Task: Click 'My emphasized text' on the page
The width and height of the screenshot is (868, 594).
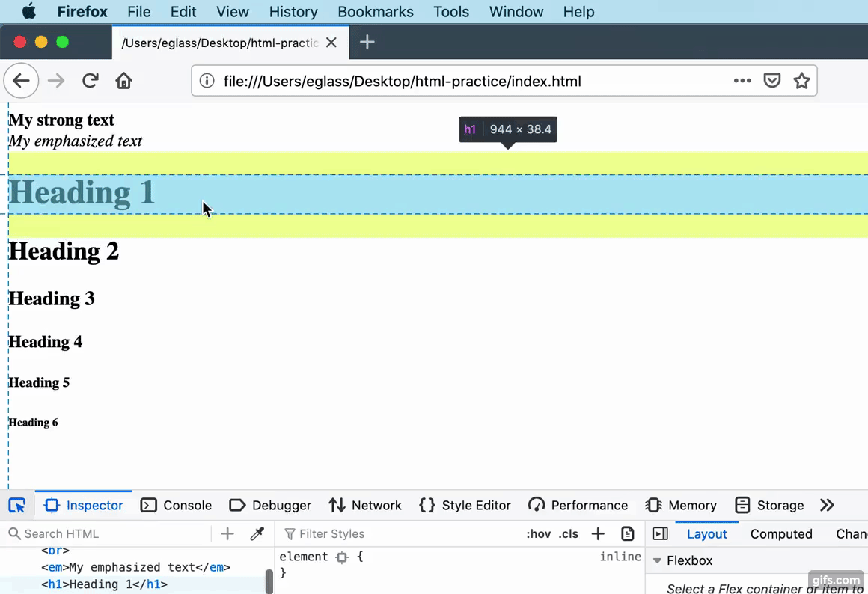Action: coord(76,141)
